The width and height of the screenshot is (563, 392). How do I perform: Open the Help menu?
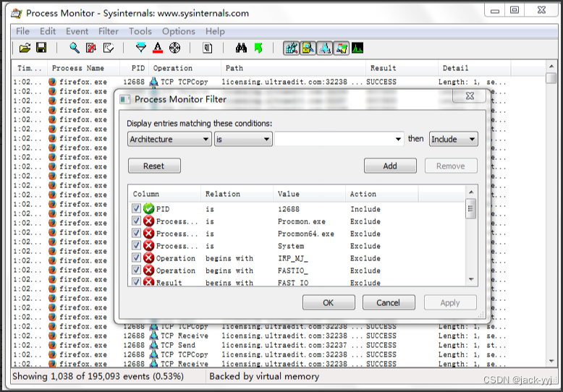coord(215,31)
